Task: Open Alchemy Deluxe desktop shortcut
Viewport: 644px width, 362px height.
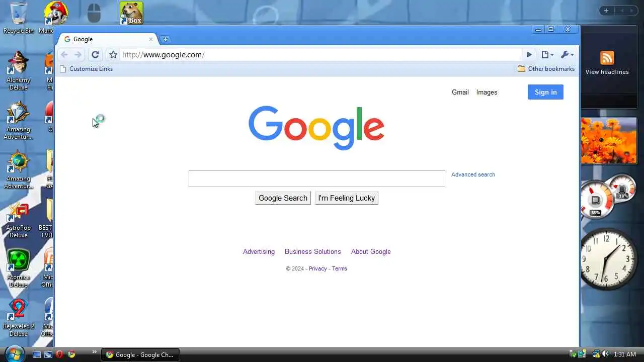Action: [x=18, y=70]
